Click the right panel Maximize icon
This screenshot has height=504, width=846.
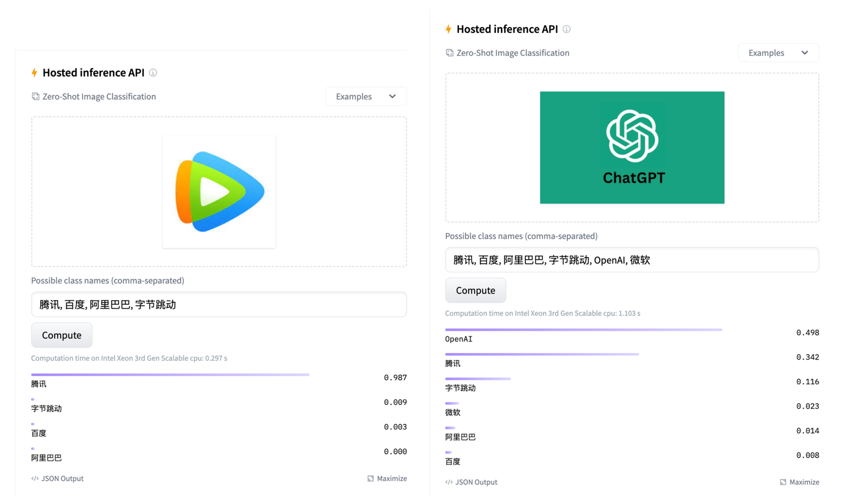[783, 482]
